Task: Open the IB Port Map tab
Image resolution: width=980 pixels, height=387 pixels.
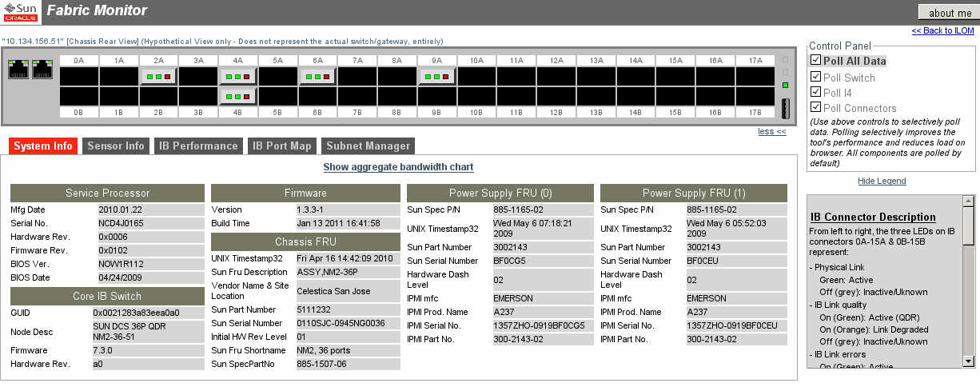Action: point(282,146)
